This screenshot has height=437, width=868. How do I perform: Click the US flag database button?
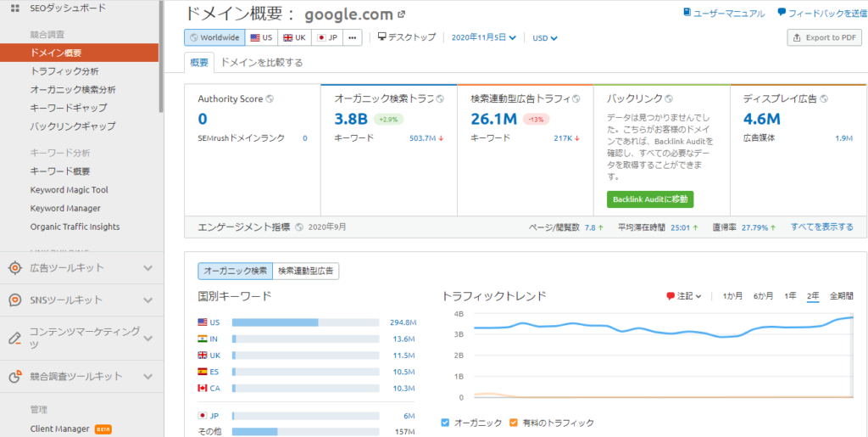[x=261, y=37]
